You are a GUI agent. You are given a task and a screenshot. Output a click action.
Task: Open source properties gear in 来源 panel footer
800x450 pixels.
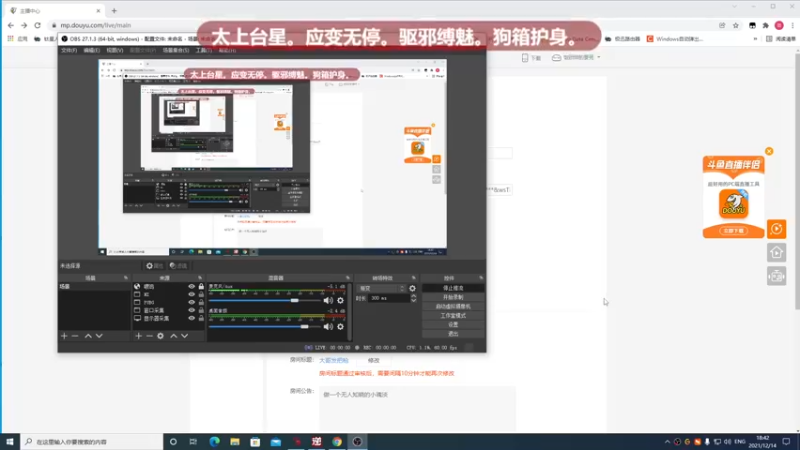point(160,336)
